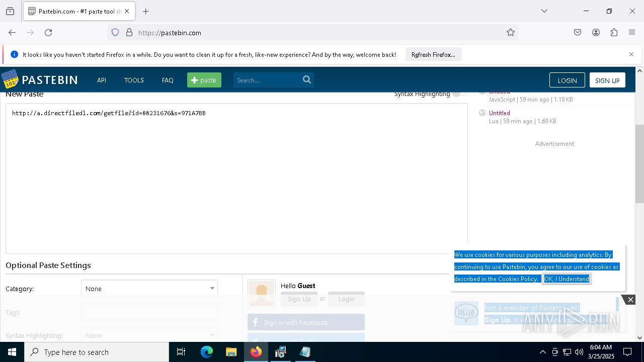The height and width of the screenshot is (362, 644).
Task: Click the LOGIN button in header
Action: (567, 80)
